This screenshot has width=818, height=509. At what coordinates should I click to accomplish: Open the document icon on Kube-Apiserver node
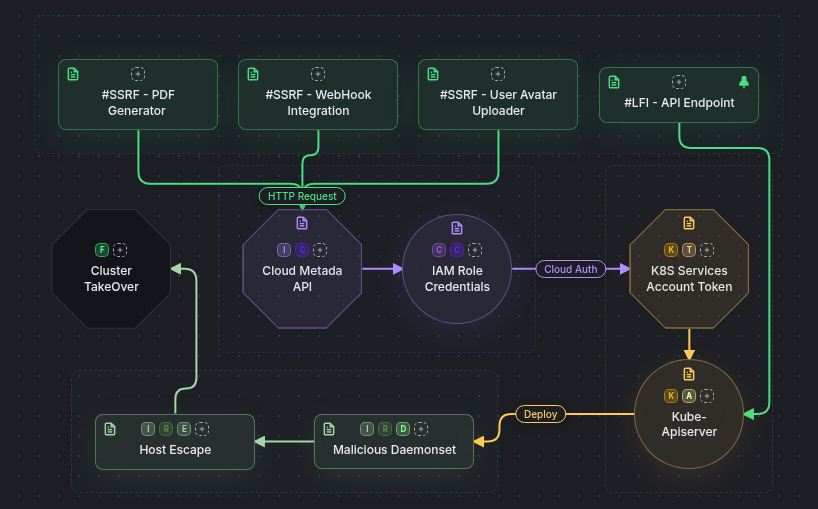[x=689, y=374]
